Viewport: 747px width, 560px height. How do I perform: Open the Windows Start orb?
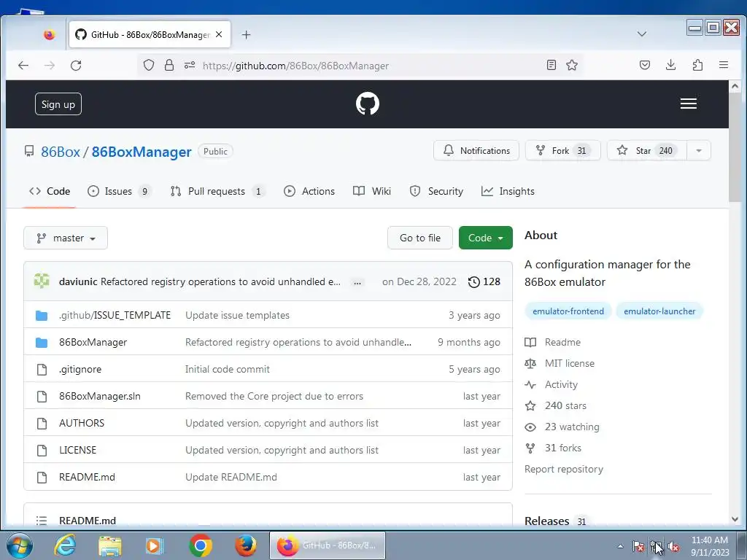(20, 545)
